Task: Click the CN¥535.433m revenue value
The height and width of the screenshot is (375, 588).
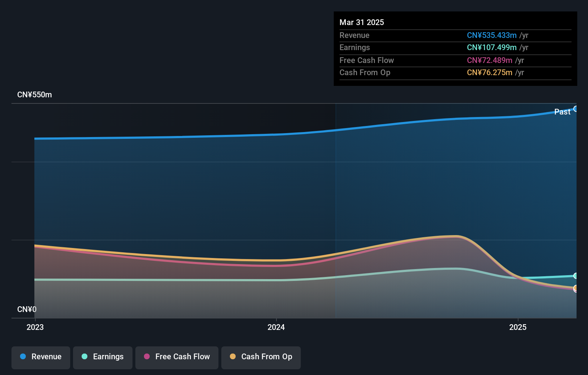Action: [x=492, y=35]
